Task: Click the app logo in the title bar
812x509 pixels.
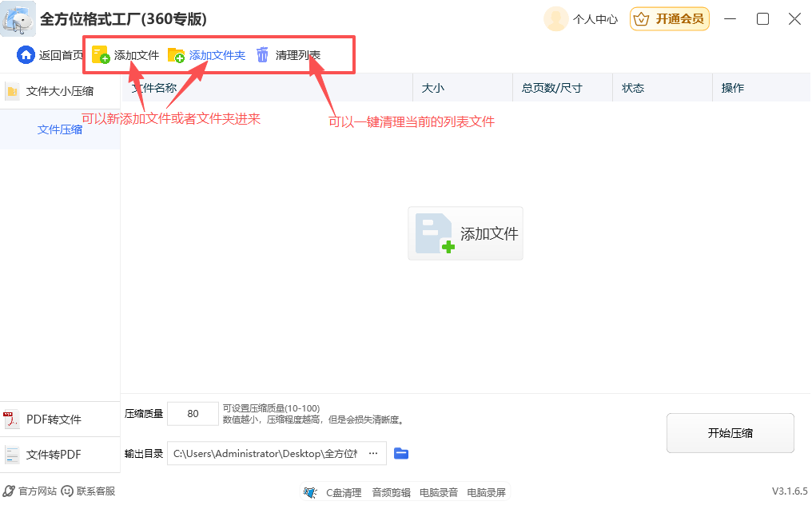Action: click(x=18, y=18)
